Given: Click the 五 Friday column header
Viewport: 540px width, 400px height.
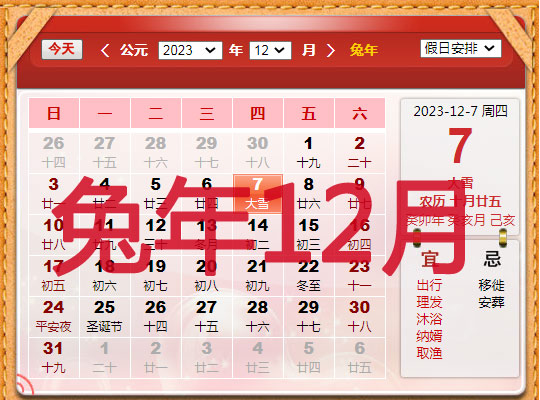Looking at the screenshot, I should (x=309, y=113).
